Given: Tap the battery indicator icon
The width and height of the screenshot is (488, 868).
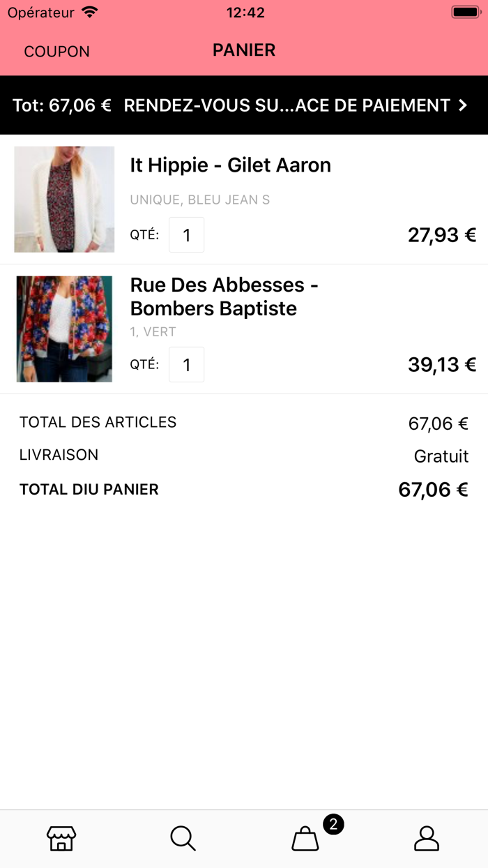Looking at the screenshot, I should (464, 13).
